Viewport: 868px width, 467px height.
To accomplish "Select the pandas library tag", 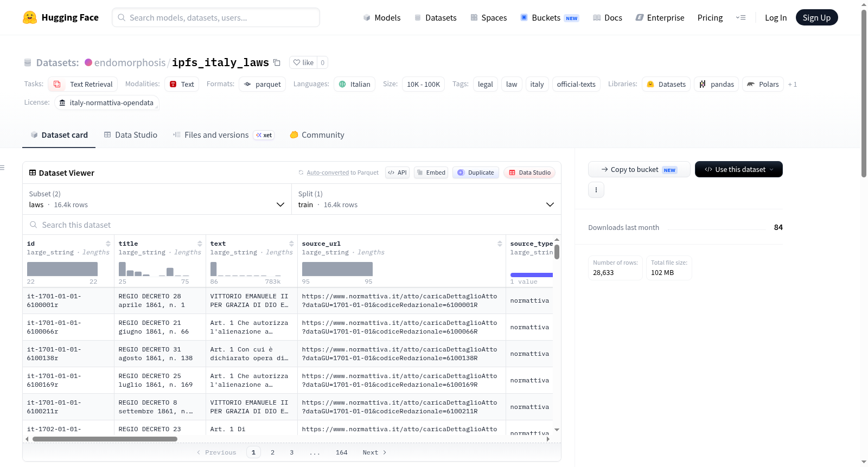I will pos(716,84).
